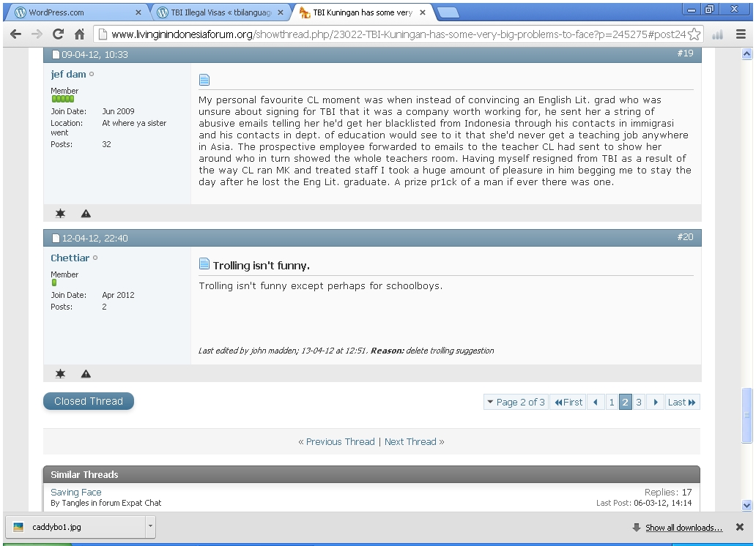Click the previous page arrow in pagination

tap(596, 402)
